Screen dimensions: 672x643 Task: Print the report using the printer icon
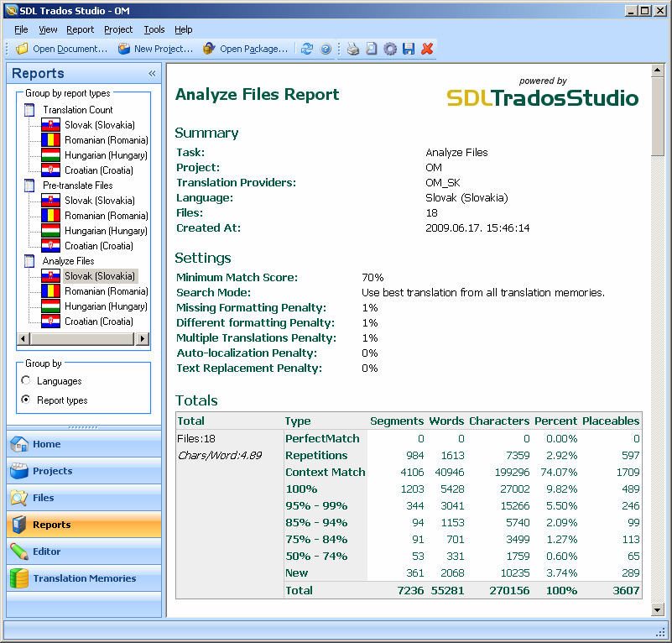[x=353, y=49]
